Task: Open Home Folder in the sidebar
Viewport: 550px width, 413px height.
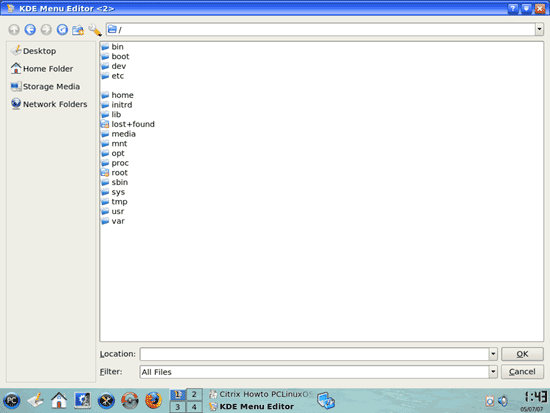Action: tap(42, 69)
